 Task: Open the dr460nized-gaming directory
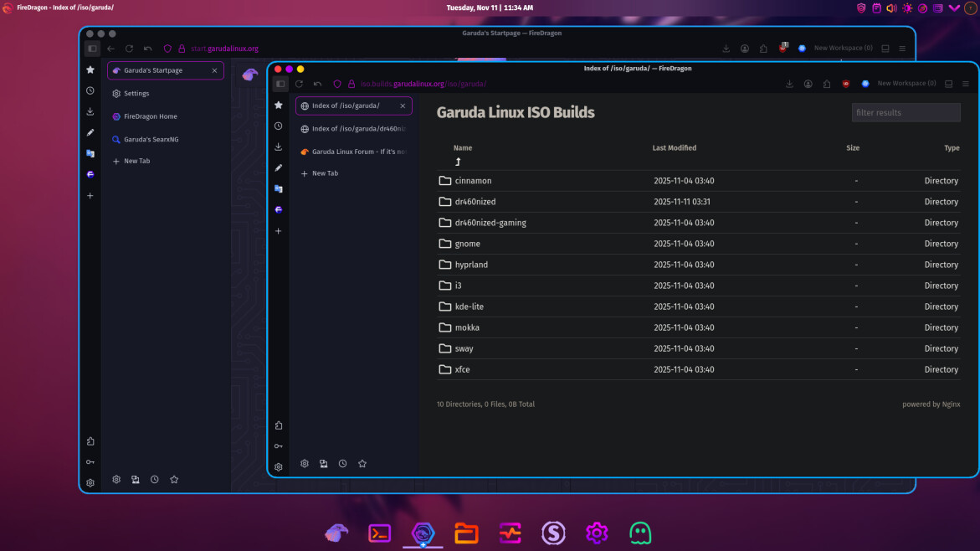(490, 223)
